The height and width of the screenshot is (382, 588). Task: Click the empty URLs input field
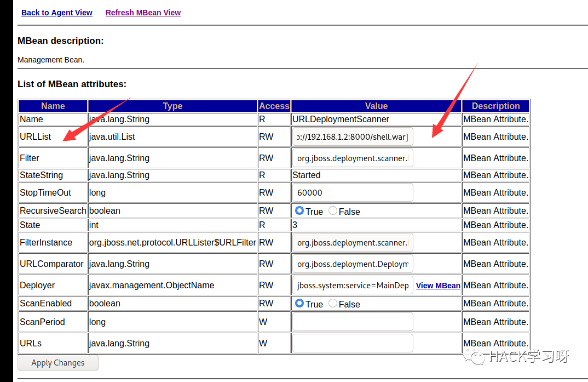point(353,343)
